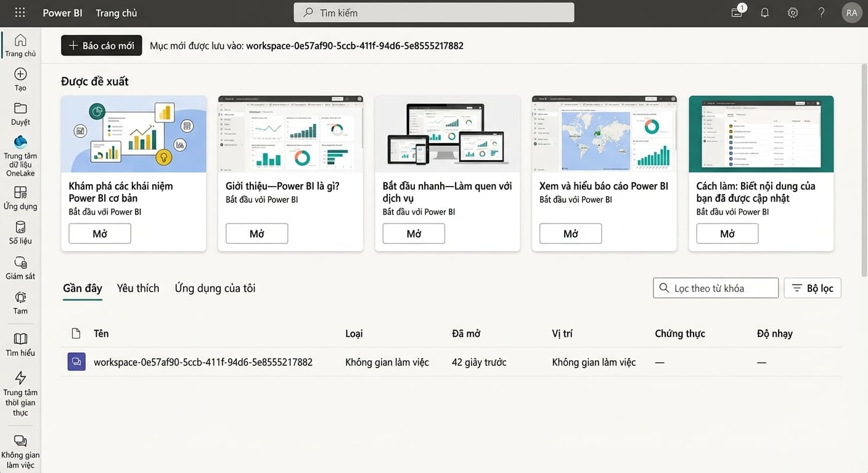Open the Tạo sidebar item
The height and width of the screenshot is (473, 868).
click(20, 79)
